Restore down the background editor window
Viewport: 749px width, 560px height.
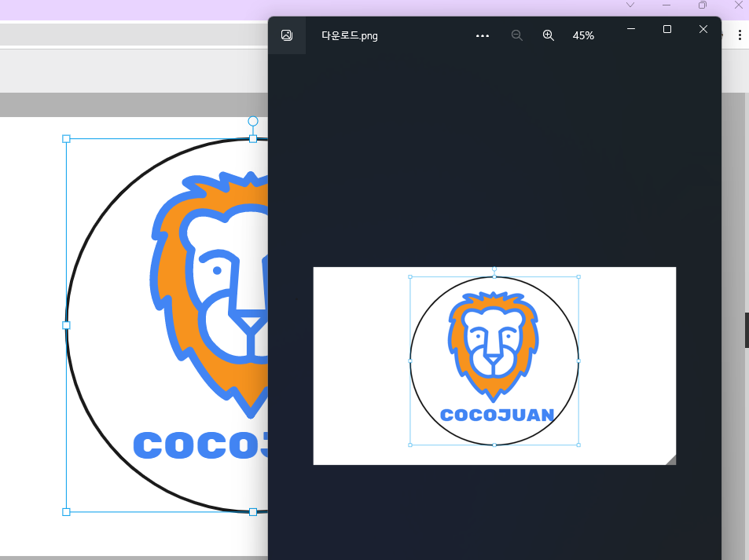coord(702,5)
